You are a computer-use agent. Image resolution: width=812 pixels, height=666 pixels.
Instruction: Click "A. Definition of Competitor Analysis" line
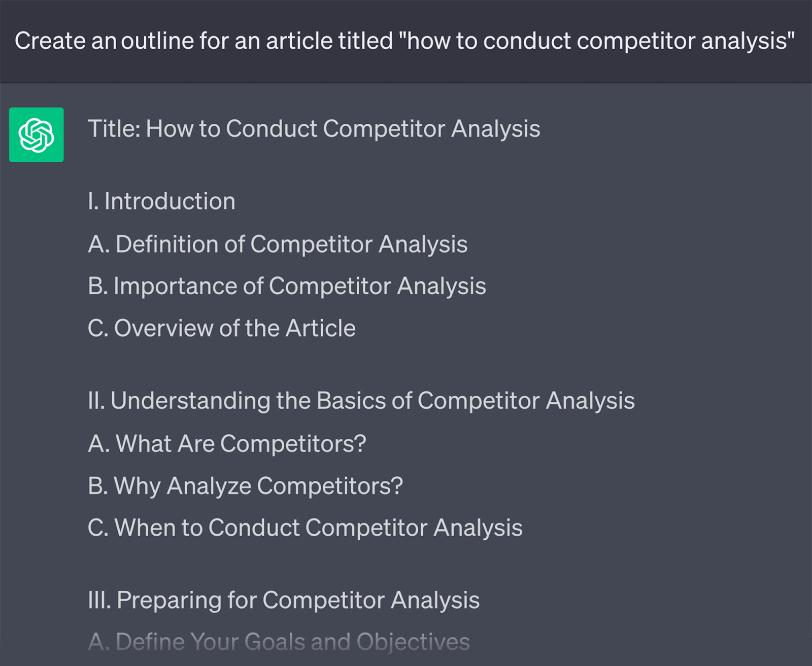tap(277, 244)
